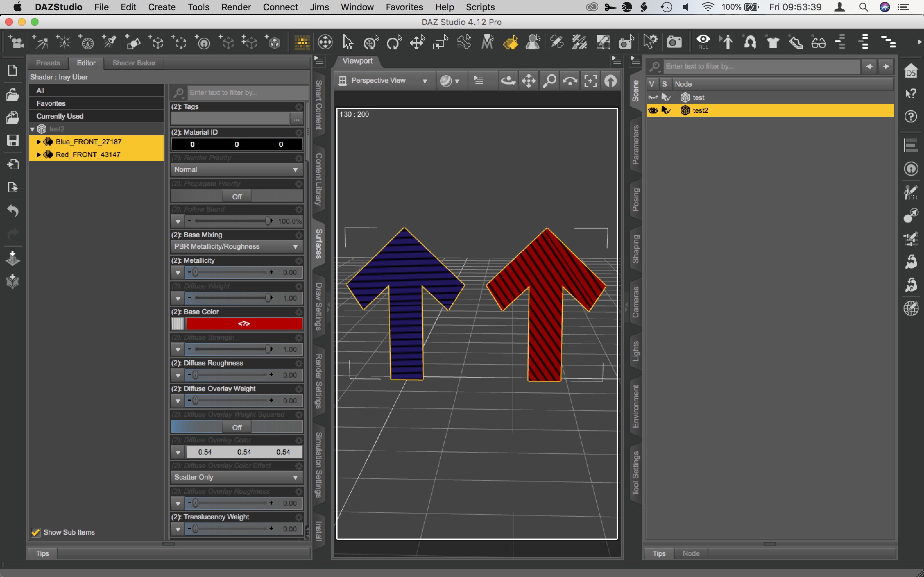Image resolution: width=924 pixels, height=577 pixels.
Task: Click the camera render icon
Action: point(674,42)
